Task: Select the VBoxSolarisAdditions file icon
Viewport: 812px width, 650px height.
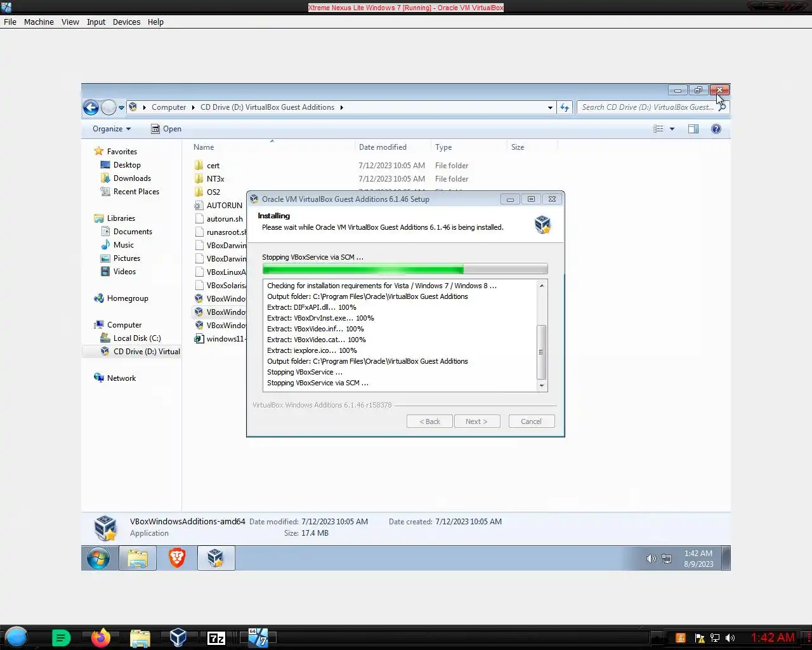Action: click(199, 286)
